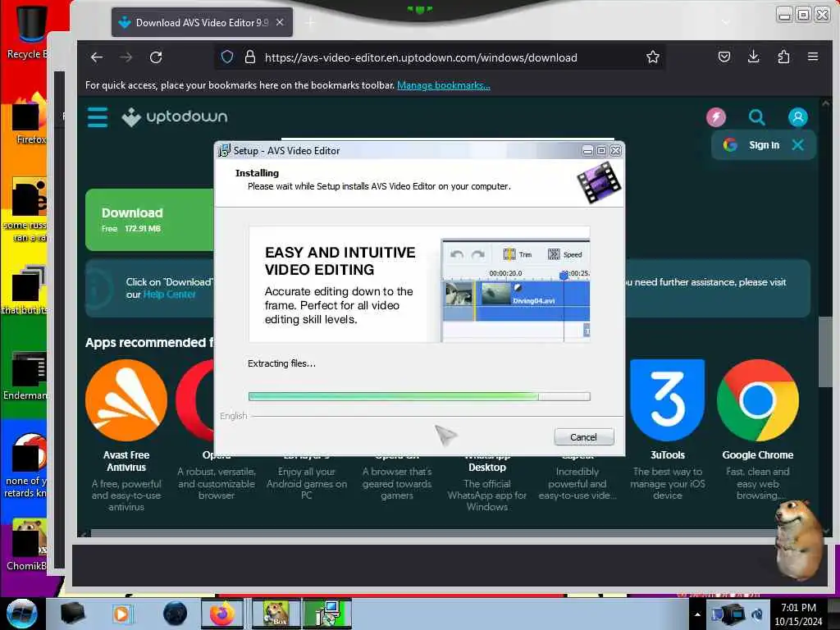This screenshot has height=630, width=840.
Task: Open the Pocket save icon
Action: tap(724, 57)
